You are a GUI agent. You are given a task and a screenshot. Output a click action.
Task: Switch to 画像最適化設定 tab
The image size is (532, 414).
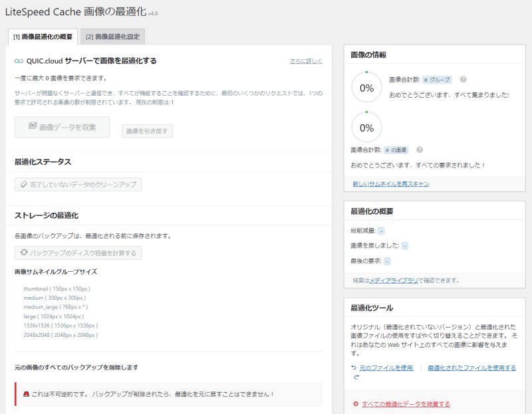[112, 37]
